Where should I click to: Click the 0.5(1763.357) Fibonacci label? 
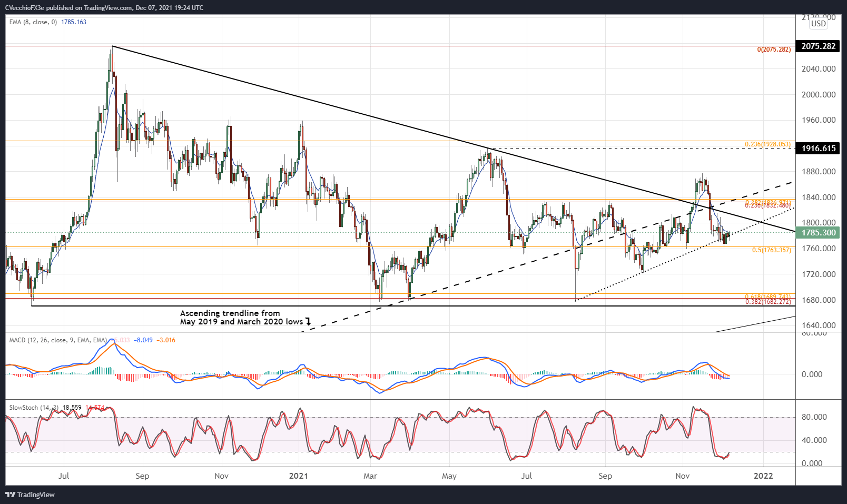pyautogui.click(x=771, y=250)
